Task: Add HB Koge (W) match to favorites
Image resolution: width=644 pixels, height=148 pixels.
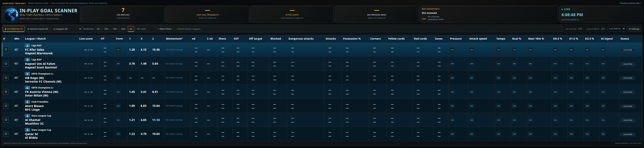Action: tap(6, 78)
